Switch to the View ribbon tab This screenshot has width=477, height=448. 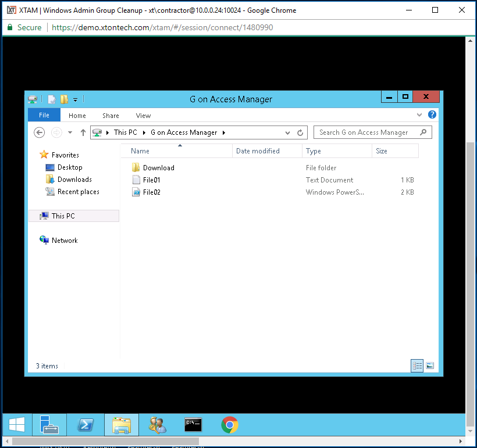click(x=143, y=116)
